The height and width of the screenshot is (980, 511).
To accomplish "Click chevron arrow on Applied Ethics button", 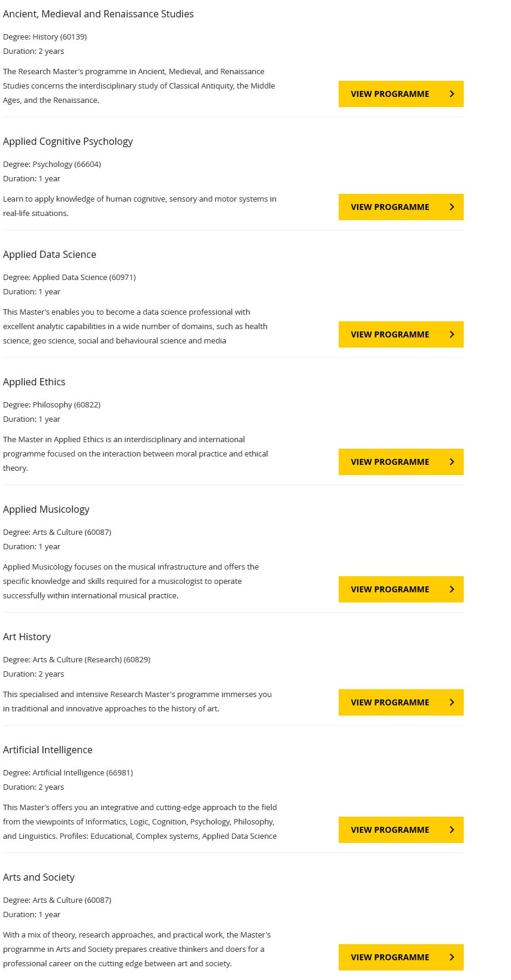I will [x=452, y=462].
